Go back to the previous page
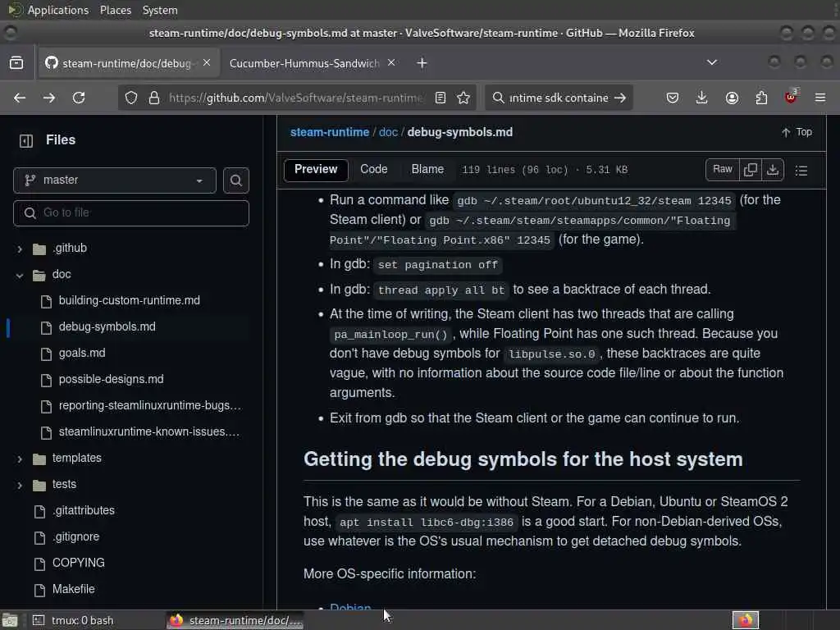Viewport: 840px width, 630px height. pyautogui.click(x=20, y=98)
